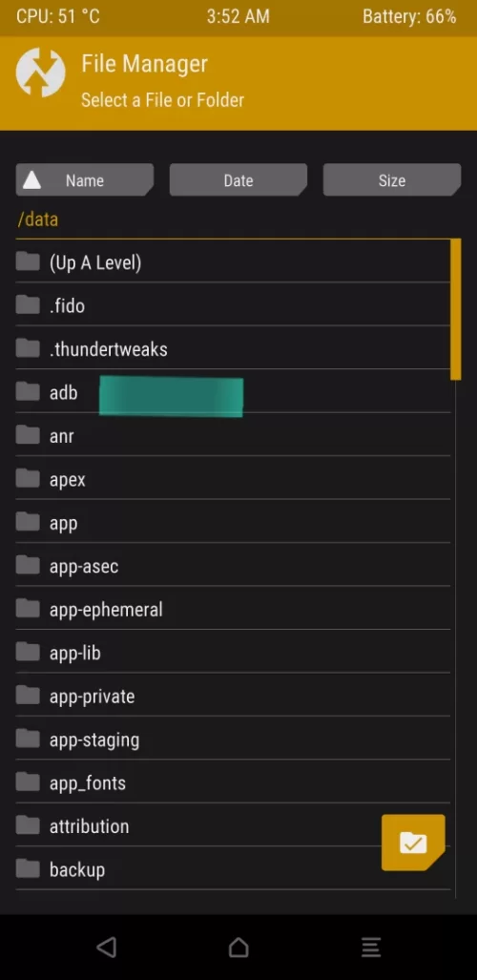
Task: Open the adb folder
Action: (x=233, y=392)
